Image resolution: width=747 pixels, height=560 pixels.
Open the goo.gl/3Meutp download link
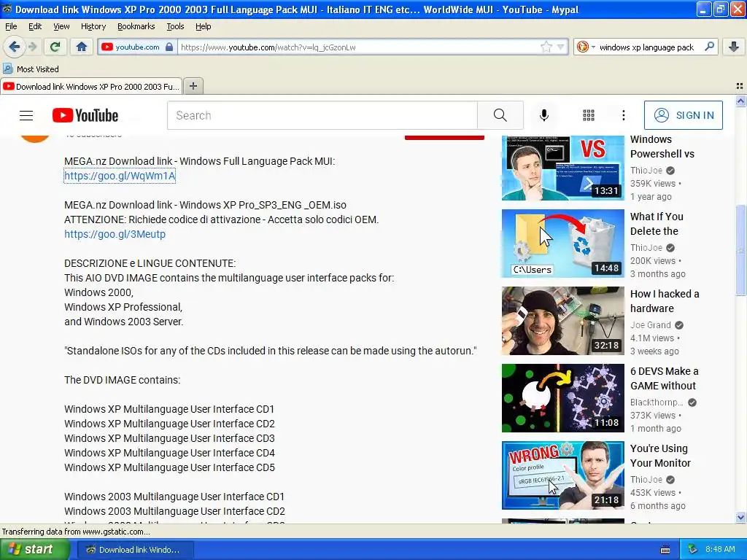115,234
